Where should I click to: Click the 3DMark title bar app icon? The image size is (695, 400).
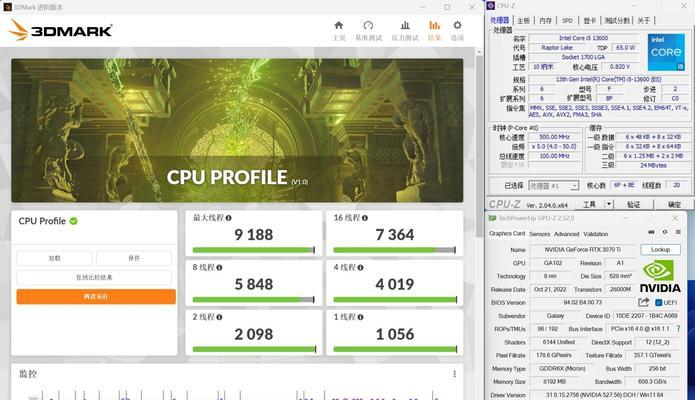click(7, 7)
